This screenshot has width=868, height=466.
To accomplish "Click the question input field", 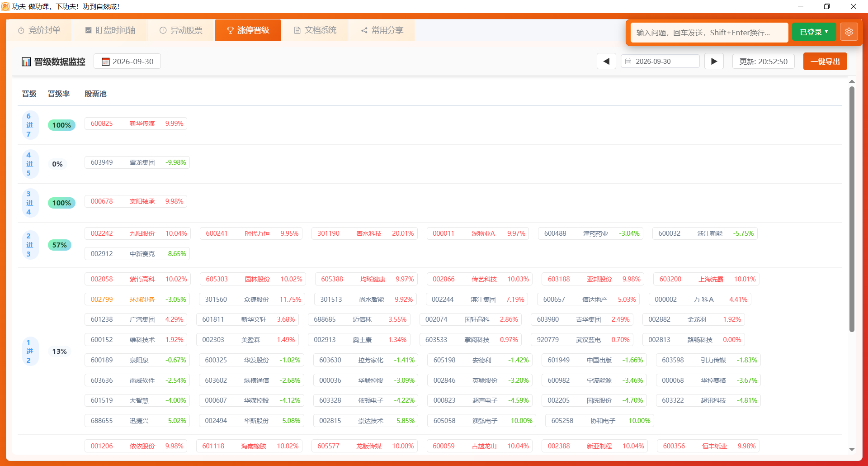I will [709, 33].
